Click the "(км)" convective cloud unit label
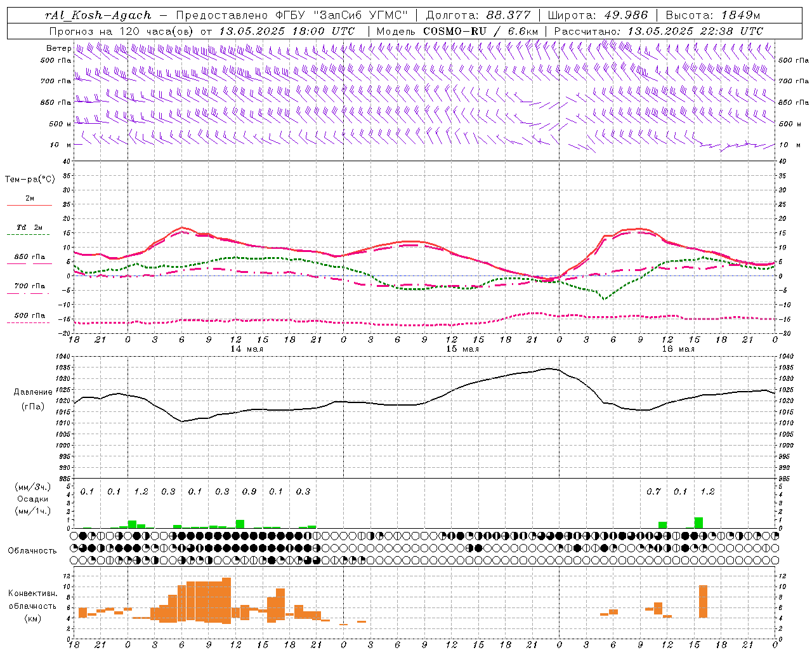 point(32,618)
